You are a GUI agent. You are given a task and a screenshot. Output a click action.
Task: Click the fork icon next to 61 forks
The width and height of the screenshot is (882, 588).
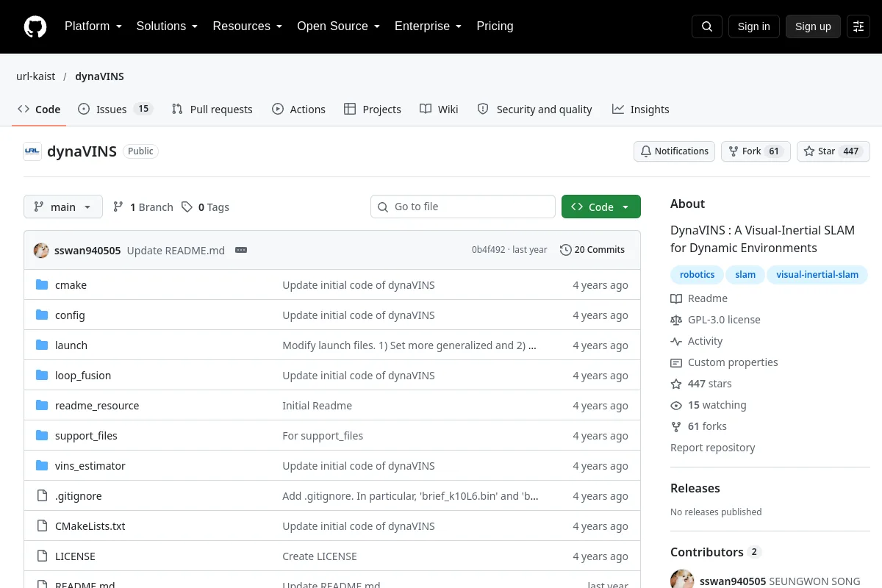[676, 426]
